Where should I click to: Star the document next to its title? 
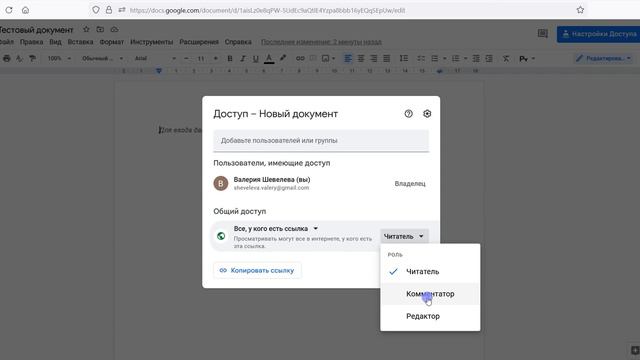[86, 29]
